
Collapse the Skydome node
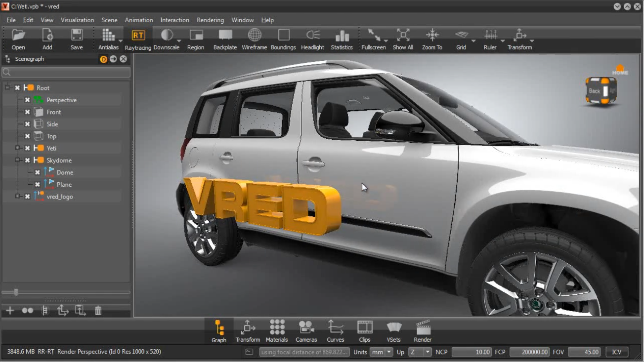pyautogui.click(x=17, y=160)
